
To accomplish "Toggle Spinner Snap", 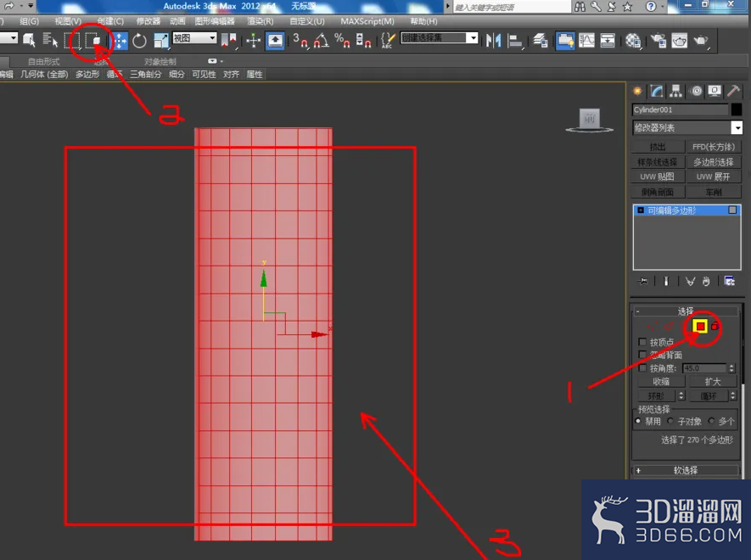I will coord(363,41).
